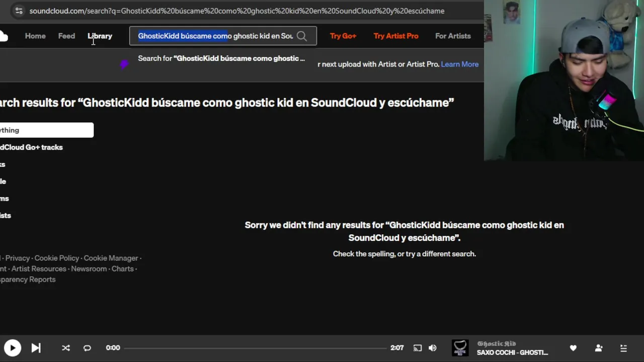The image size is (644, 362).
Task: Click the cast to device icon
Action: pos(418,348)
